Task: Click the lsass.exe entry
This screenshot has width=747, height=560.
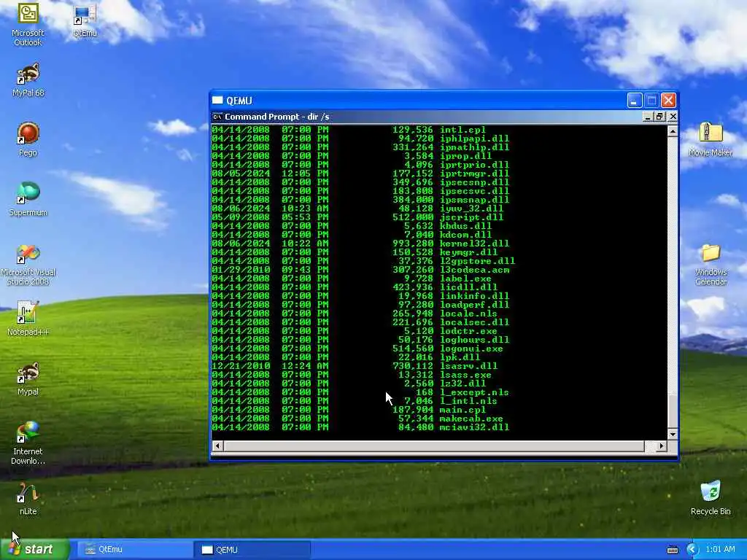Action: (x=465, y=375)
